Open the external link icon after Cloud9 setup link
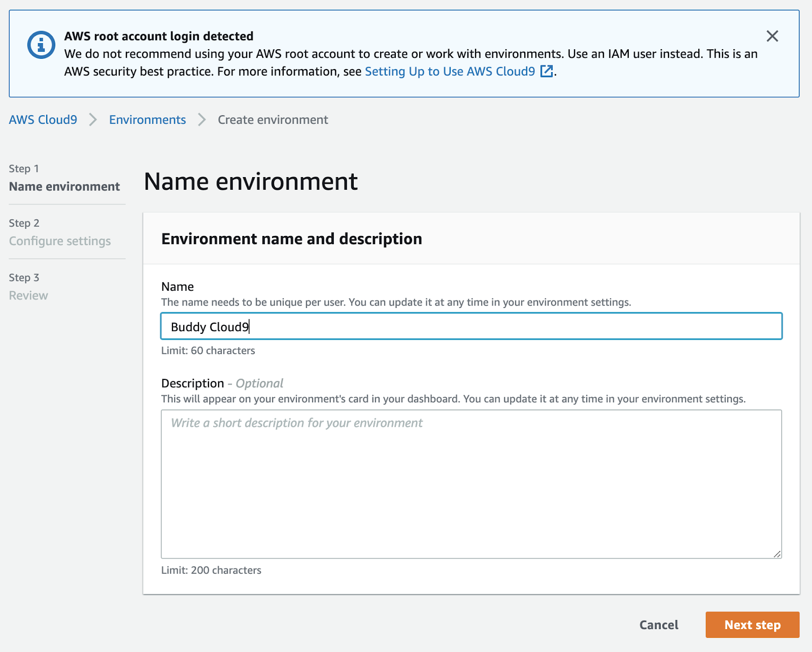This screenshot has width=812, height=652. [547, 72]
